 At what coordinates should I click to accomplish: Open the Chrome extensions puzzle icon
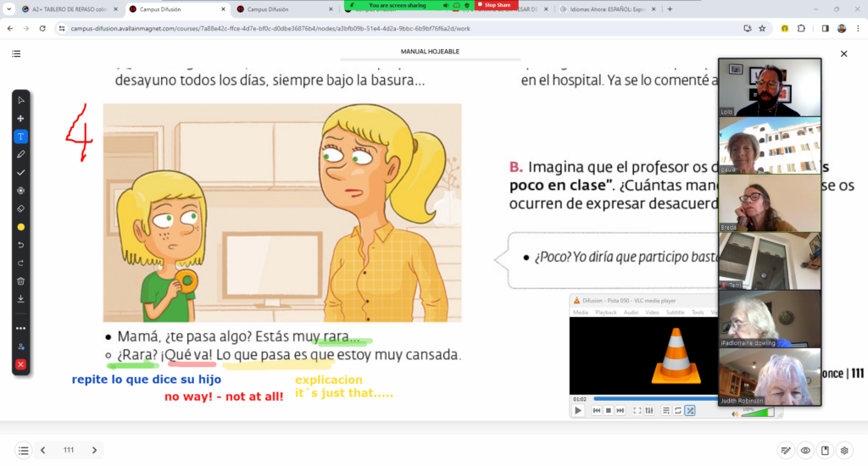click(801, 28)
